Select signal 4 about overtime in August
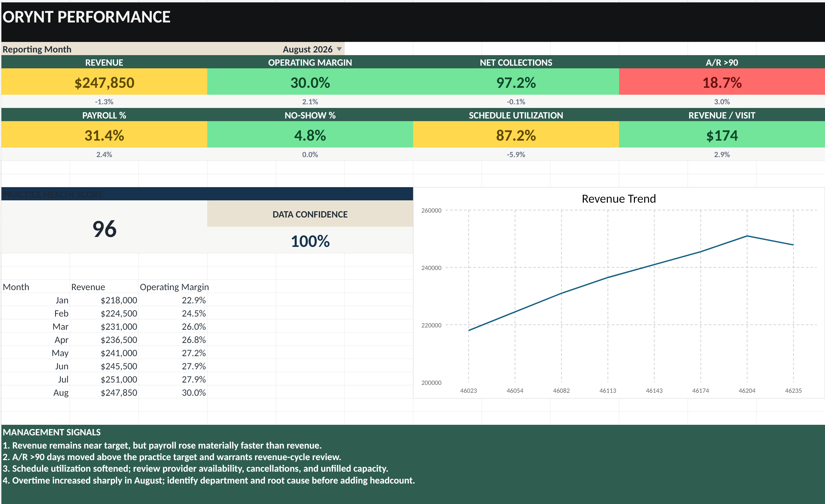 point(209,480)
